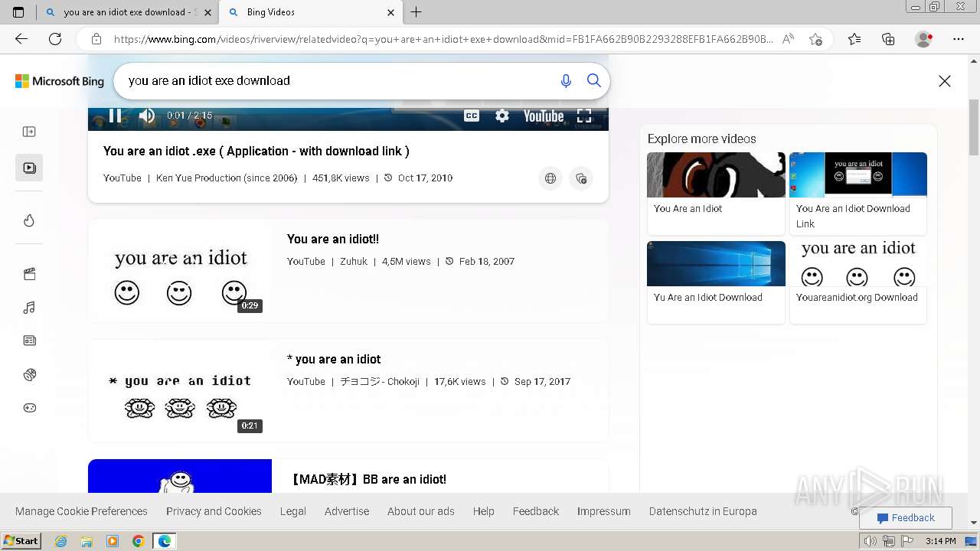
Task: Open Edge Settings and more menu
Action: 959,39
